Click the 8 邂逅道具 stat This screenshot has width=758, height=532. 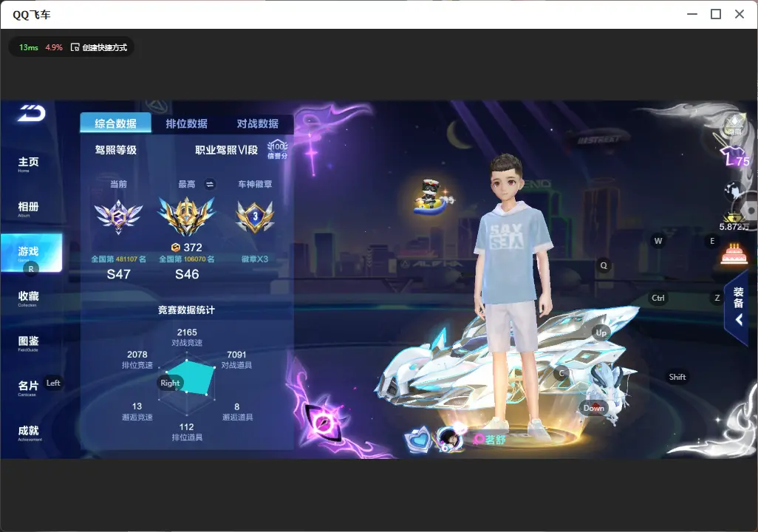pos(237,412)
